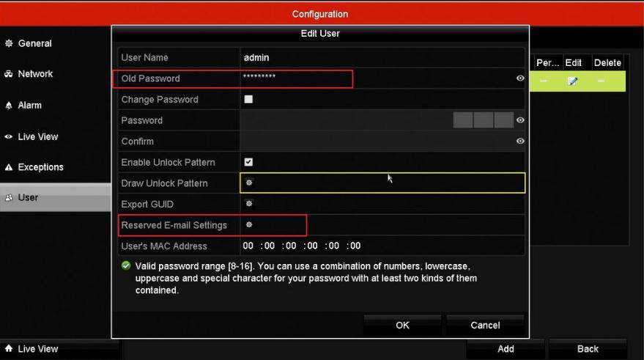Click the Back button
The width and height of the screenshot is (644, 360).
588,349
